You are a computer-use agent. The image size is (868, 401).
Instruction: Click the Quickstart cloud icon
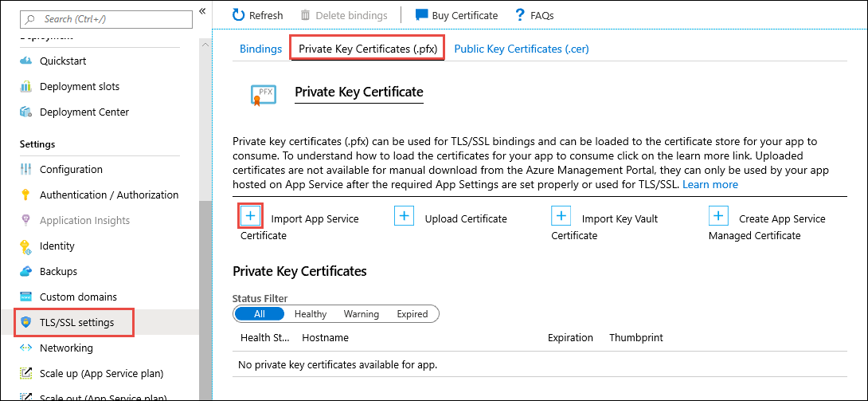click(x=26, y=61)
